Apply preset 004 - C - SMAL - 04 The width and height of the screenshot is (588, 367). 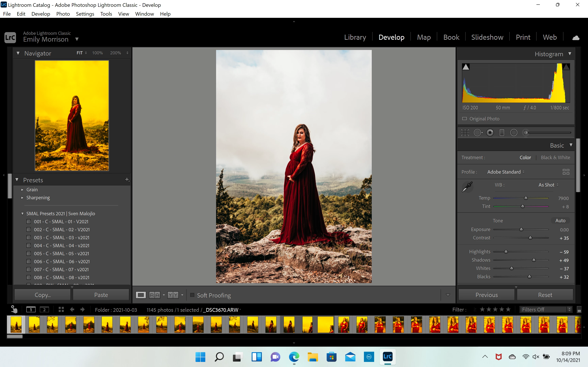(61, 246)
